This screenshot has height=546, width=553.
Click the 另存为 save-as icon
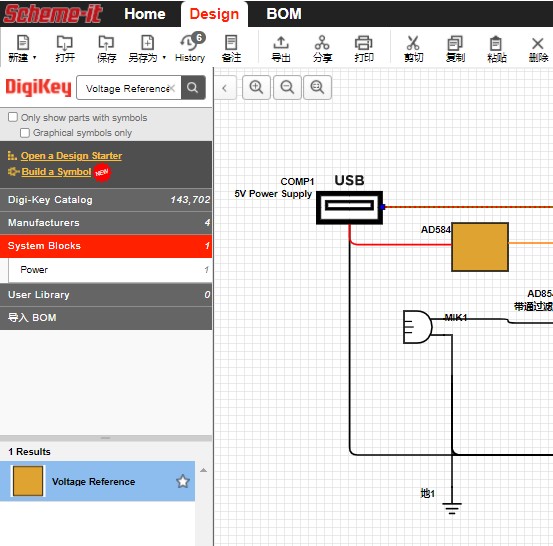pos(147,43)
